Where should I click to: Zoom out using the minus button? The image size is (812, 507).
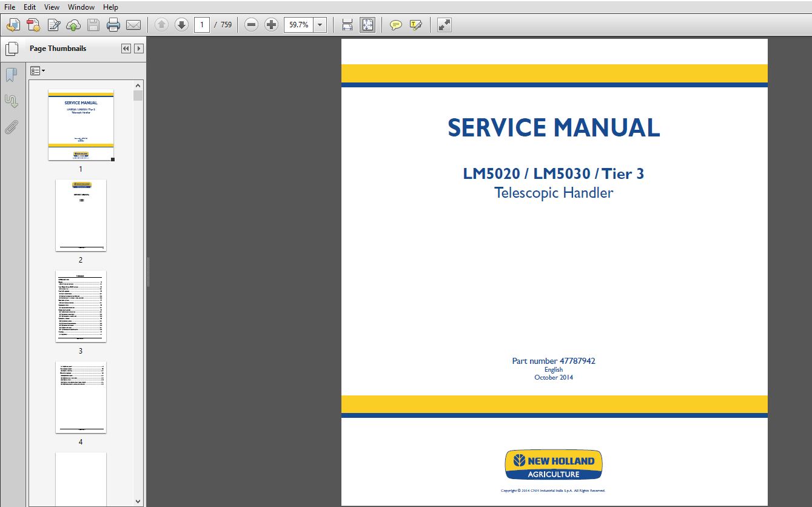tap(252, 25)
